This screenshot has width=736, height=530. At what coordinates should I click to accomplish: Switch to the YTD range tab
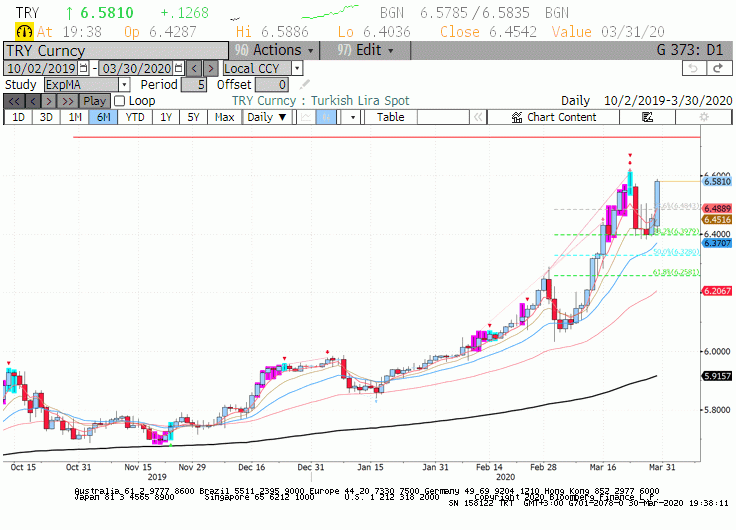coord(135,117)
